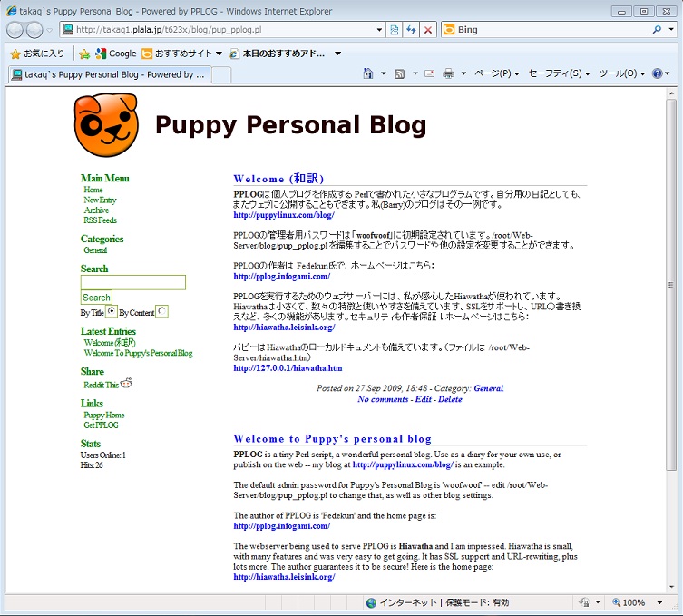Screen dimensions: 683x616
Task: Open the Welcome (和訳) post title
Action: tap(278, 179)
